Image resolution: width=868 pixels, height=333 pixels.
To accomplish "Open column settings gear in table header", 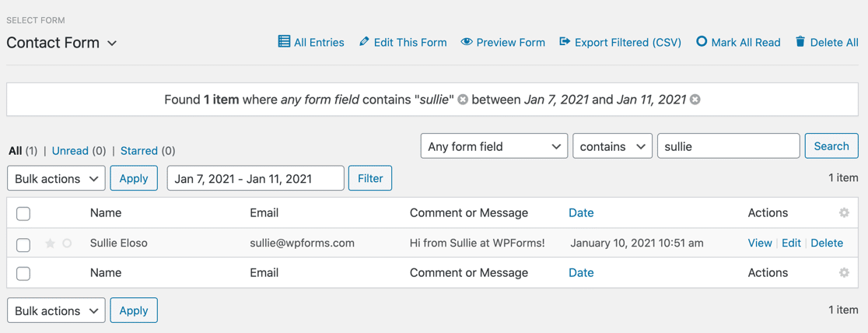I will (x=844, y=212).
